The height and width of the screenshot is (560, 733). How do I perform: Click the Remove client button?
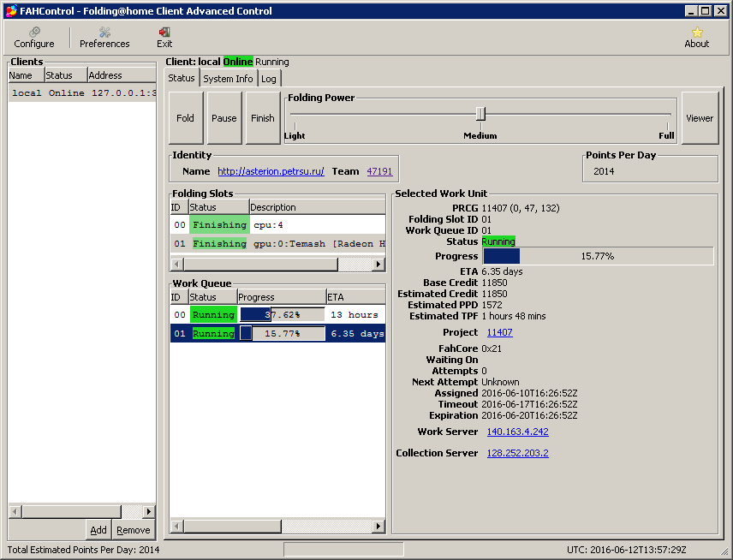click(x=134, y=530)
